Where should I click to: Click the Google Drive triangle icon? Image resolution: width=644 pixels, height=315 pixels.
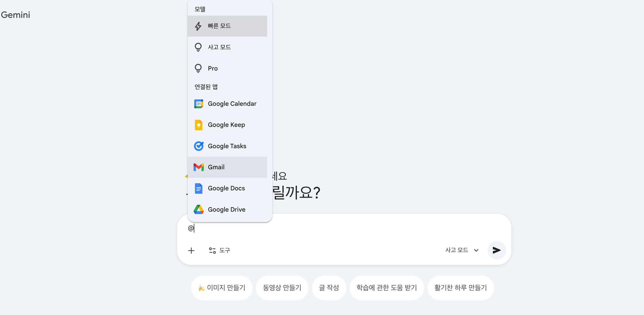(199, 210)
